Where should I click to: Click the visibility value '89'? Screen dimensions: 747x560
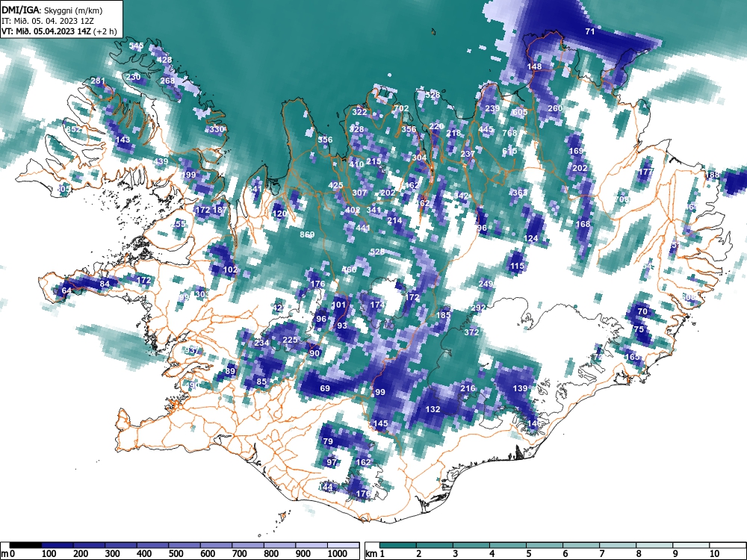pyautogui.click(x=230, y=371)
